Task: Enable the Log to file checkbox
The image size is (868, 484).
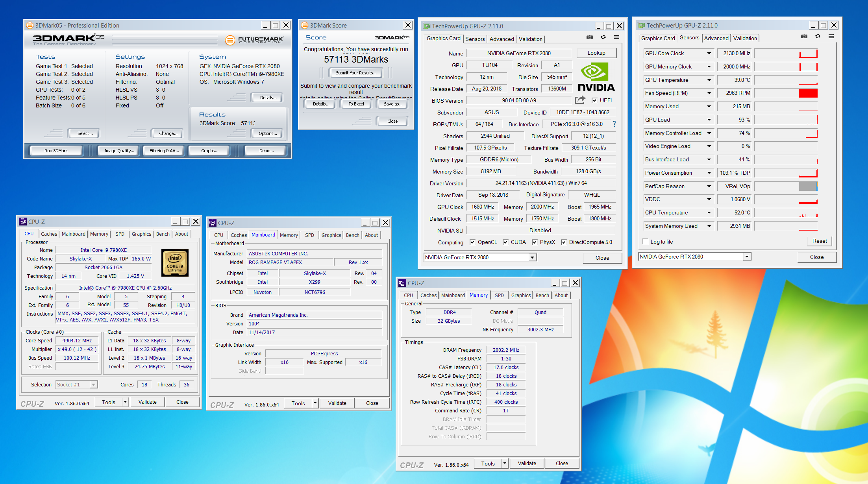Action: (645, 242)
